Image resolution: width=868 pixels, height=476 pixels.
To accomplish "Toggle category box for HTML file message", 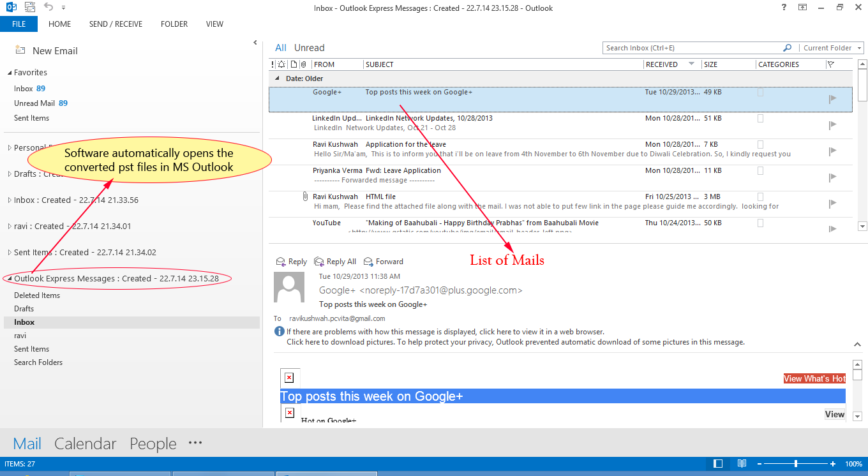I will (760, 197).
